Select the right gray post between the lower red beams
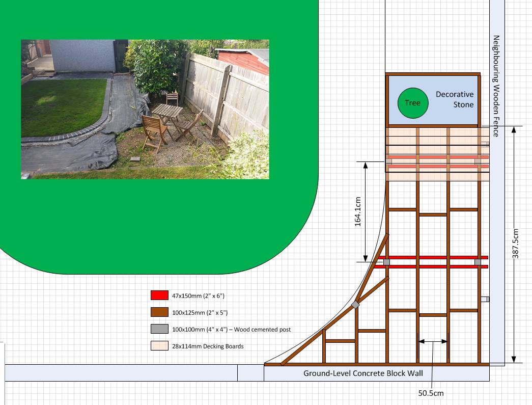 pyautogui.click(x=478, y=262)
